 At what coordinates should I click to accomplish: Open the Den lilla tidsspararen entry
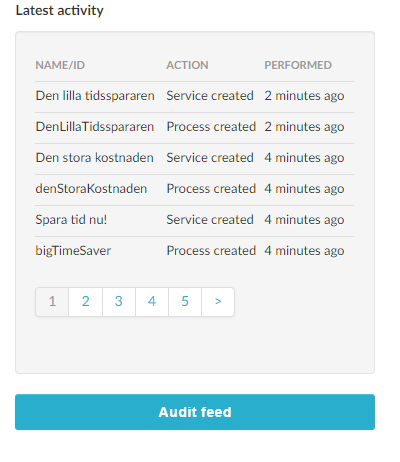(95, 96)
